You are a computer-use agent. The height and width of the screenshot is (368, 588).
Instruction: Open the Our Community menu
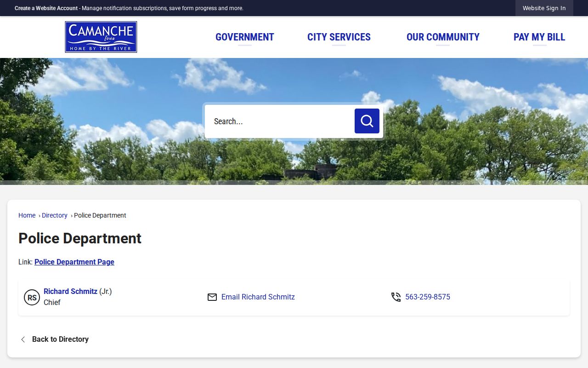(x=443, y=37)
